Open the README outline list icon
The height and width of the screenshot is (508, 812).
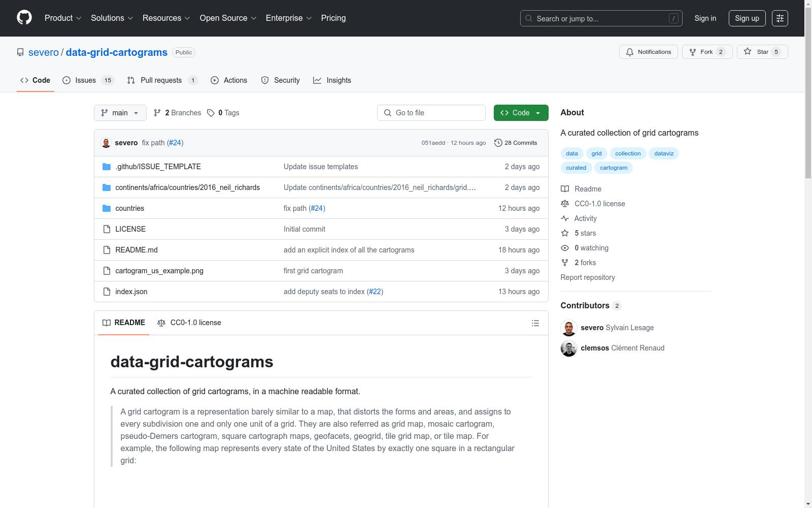535,323
